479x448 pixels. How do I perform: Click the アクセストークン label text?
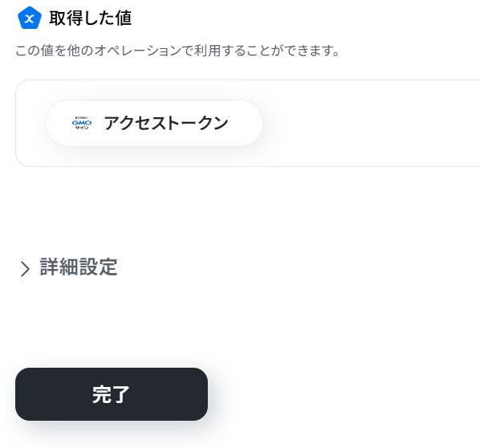click(166, 123)
